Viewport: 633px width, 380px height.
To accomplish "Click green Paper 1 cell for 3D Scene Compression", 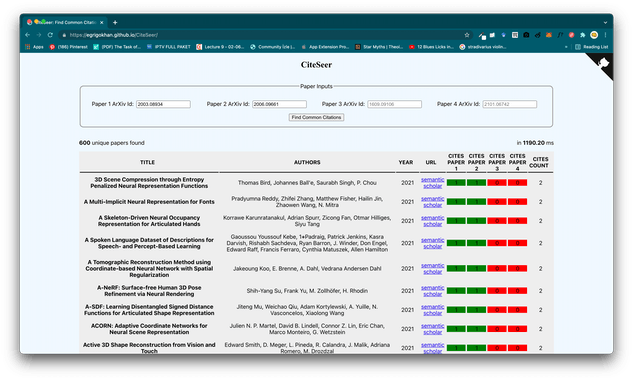I will point(456,183).
